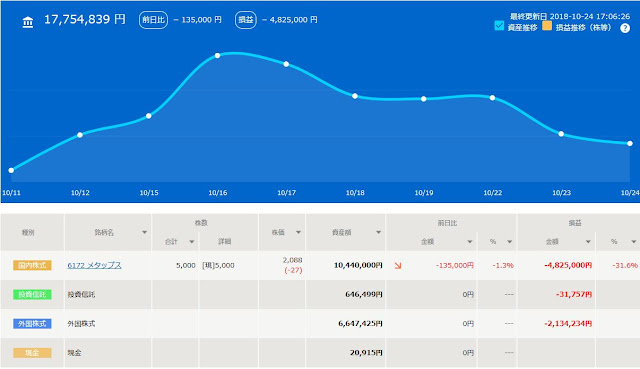Click the total 17,754,839 円 amount
The width and height of the screenshot is (640, 369).
tap(85, 19)
